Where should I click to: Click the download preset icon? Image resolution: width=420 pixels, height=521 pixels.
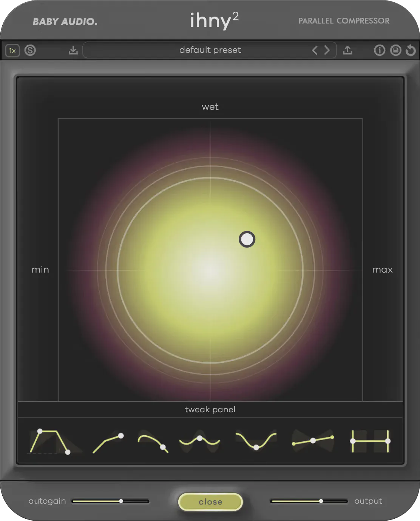pos(73,50)
